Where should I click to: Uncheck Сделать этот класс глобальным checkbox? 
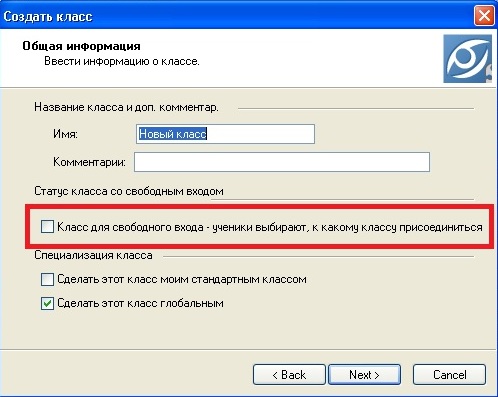(47, 303)
